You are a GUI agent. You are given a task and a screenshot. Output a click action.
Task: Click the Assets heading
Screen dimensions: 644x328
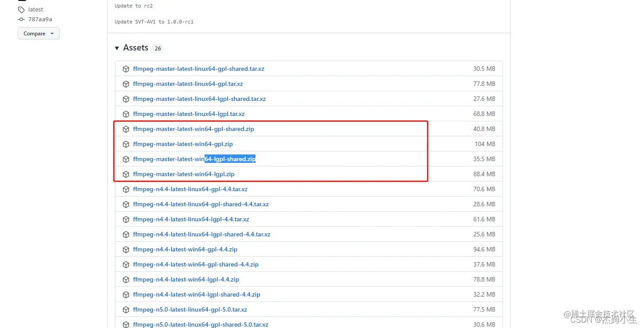pyautogui.click(x=136, y=48)
